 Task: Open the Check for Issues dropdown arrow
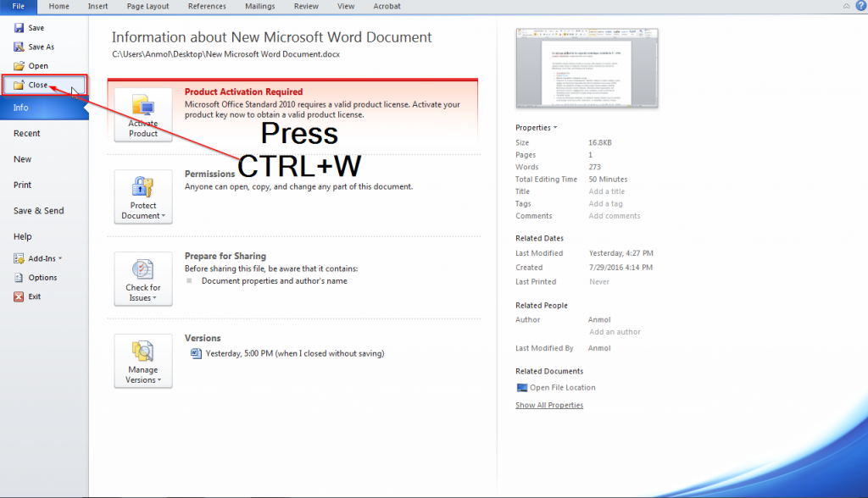tap(154, 297)
